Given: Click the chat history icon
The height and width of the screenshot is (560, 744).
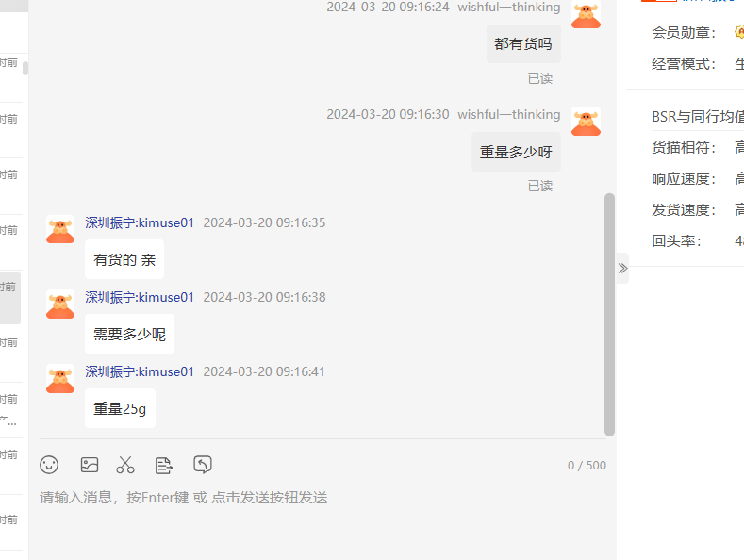Looking at the screenshot, I should [x=203, y=465].
